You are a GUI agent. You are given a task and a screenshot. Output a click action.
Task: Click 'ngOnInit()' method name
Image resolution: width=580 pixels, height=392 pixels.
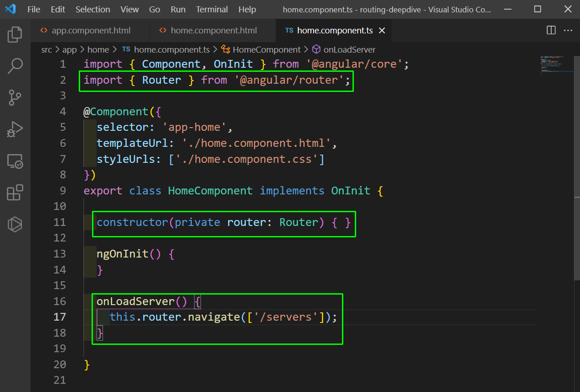click(x=129, y=254)
